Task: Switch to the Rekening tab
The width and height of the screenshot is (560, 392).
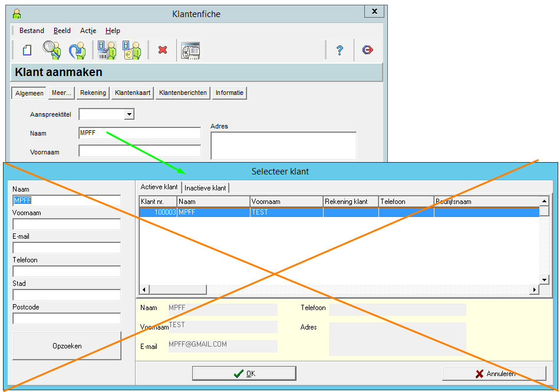Action: click(93, 93)
